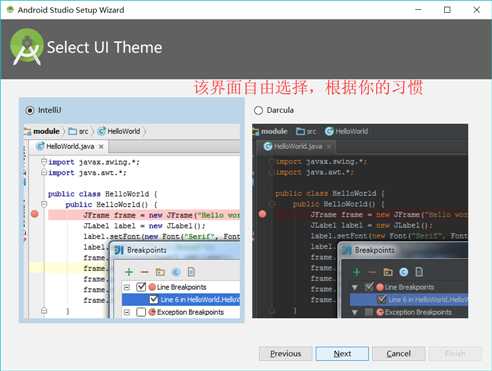The height and width of the screenshot is (371, 492).
Task: Click red breakpoint dot in Darcula preview gutter
Action: [263, 214]
